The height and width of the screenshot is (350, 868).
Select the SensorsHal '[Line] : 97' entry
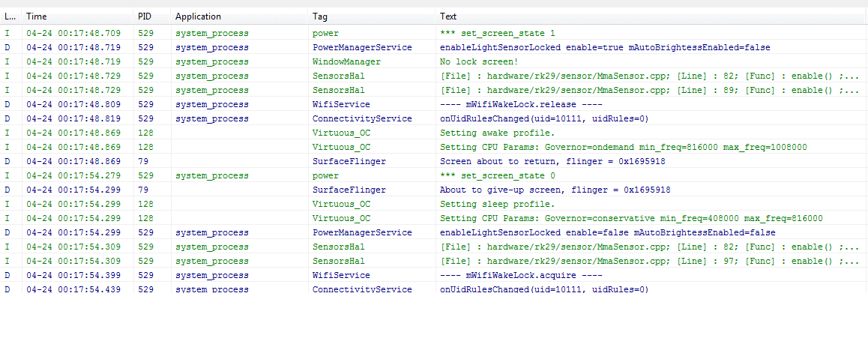tap(434, 261)
